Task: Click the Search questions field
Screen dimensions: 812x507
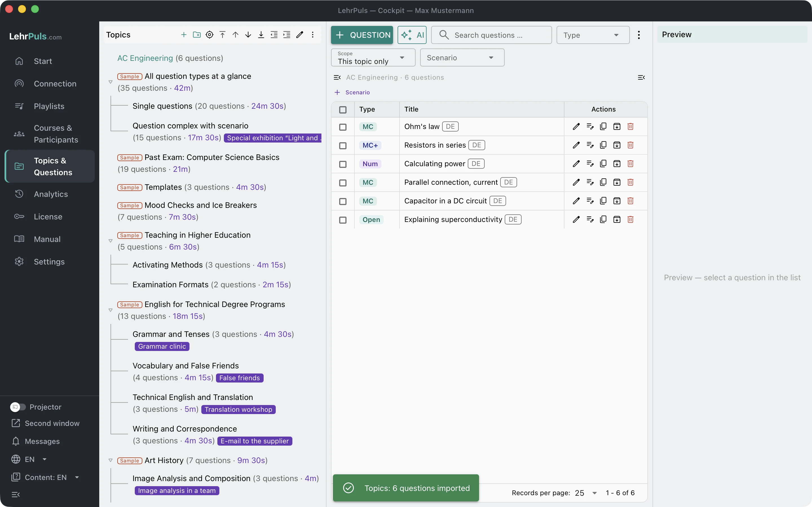Action: [x=491, y=35]
